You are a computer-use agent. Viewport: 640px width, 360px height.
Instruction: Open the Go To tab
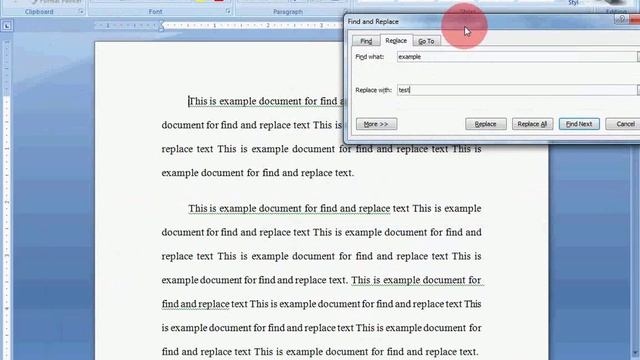(426, 41)
